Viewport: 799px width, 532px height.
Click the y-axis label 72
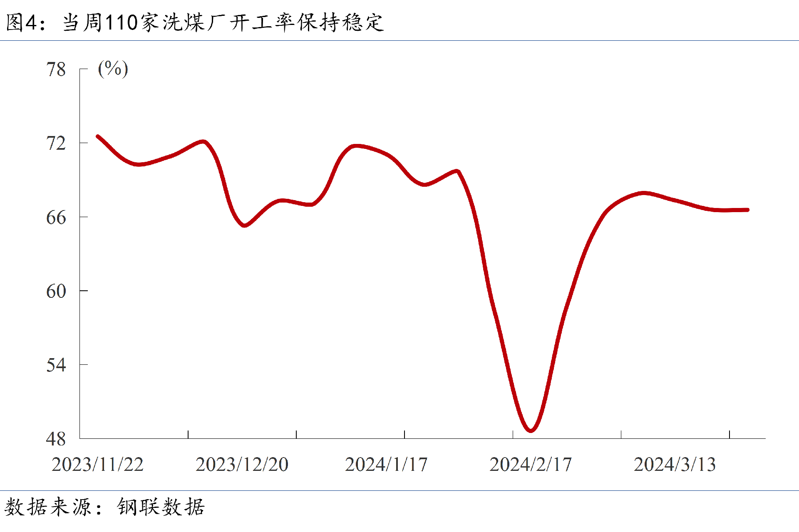[x=56, y=144]
